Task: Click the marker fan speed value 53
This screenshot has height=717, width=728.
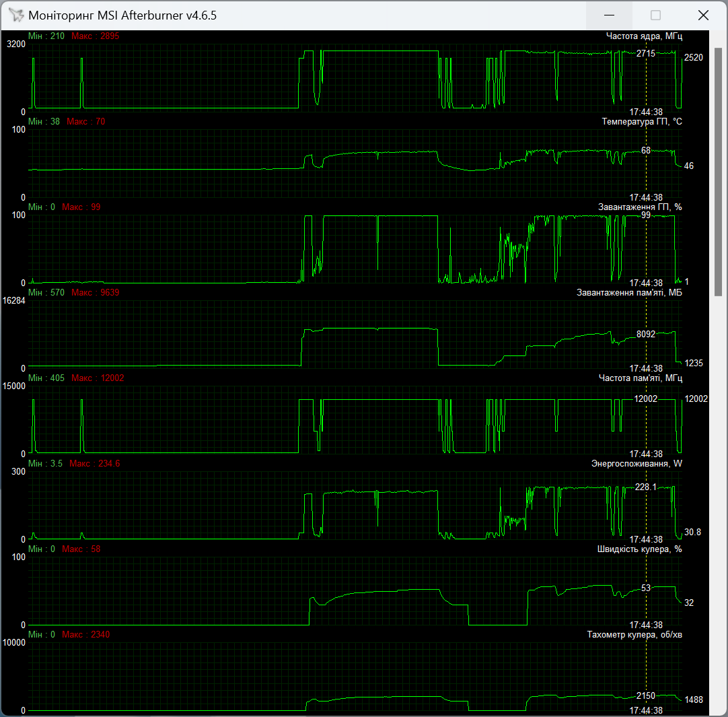Action: [x=646, y=588]
